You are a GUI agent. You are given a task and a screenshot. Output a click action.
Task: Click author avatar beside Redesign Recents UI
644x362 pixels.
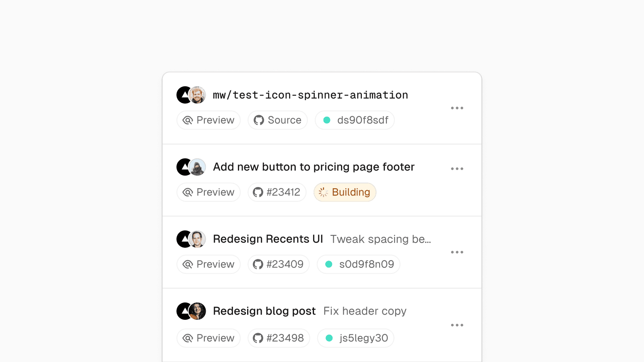(x=197, y=239)
